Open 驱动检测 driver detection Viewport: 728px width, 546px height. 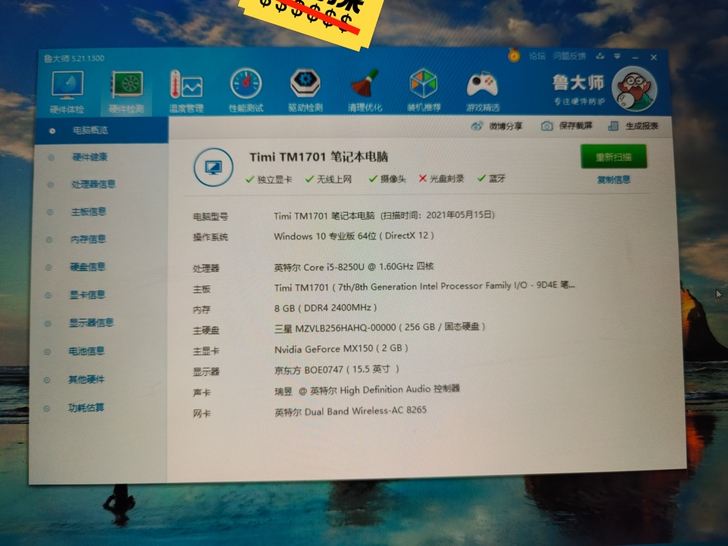tap(305, 90)
